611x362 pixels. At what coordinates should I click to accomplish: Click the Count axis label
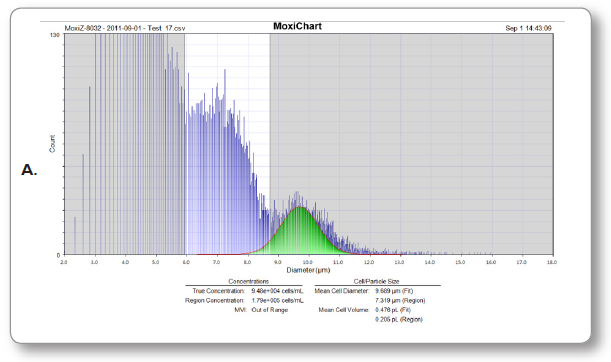point(52,143)
